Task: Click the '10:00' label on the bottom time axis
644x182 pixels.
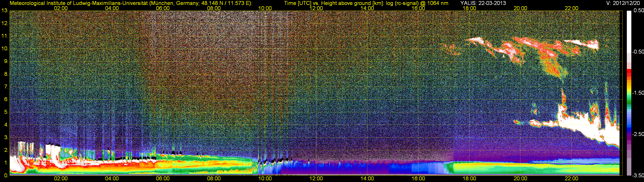Action: [265, 179]
